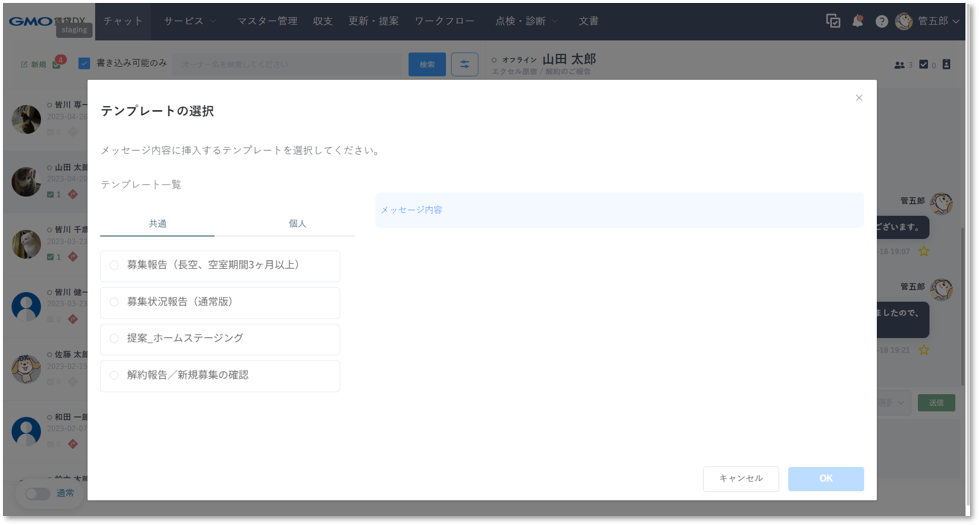Click the window copy icon in header
Screen dimensions: 979x525
(x=833, y=21)
